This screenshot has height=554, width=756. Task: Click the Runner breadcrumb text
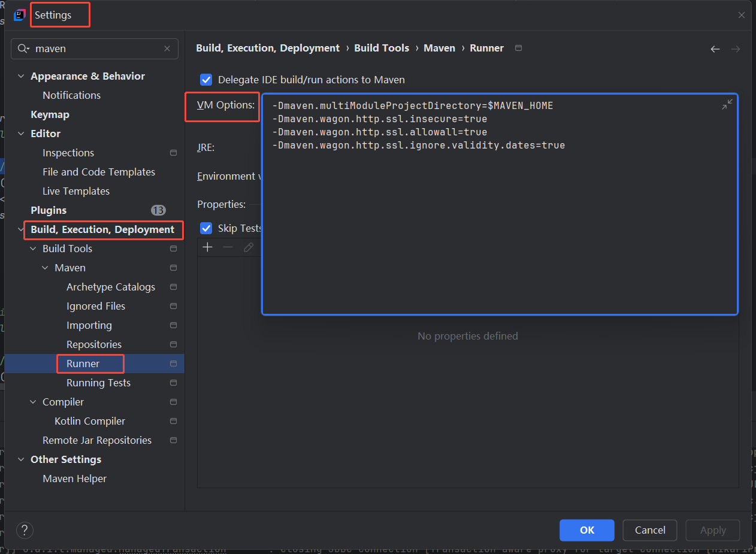[x=486, y=48]
